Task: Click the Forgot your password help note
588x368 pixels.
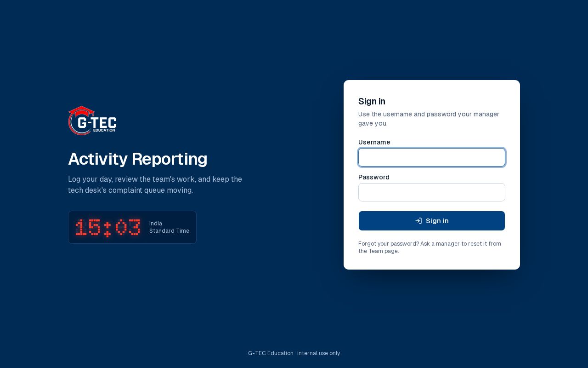Action: (430, 247)
